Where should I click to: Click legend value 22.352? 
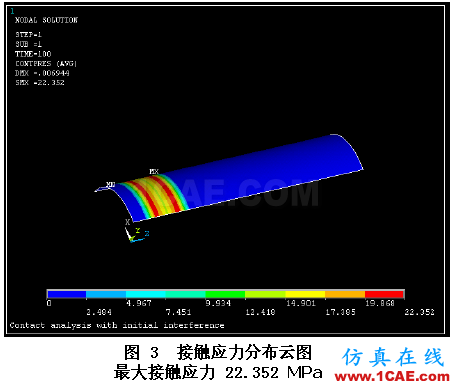pos(419,312)
